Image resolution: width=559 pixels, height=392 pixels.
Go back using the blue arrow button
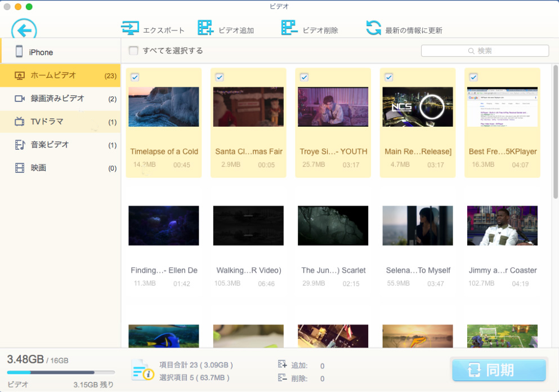point(24,30)
